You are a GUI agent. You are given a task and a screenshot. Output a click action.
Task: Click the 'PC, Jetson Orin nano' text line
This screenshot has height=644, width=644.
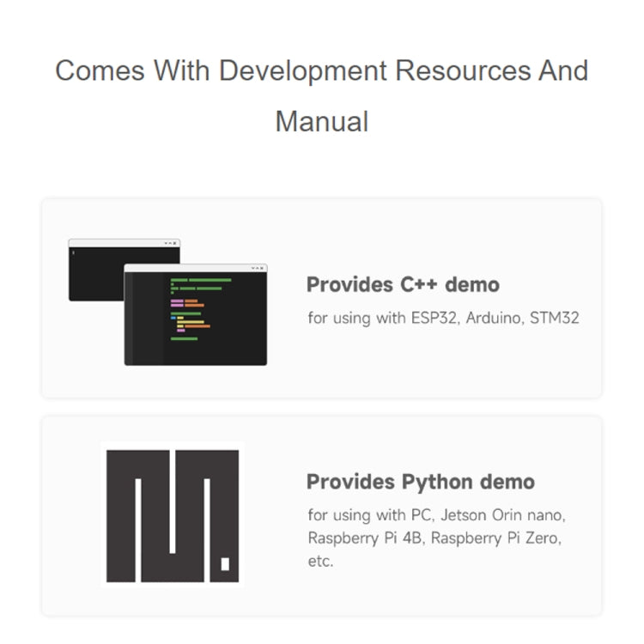437,515
